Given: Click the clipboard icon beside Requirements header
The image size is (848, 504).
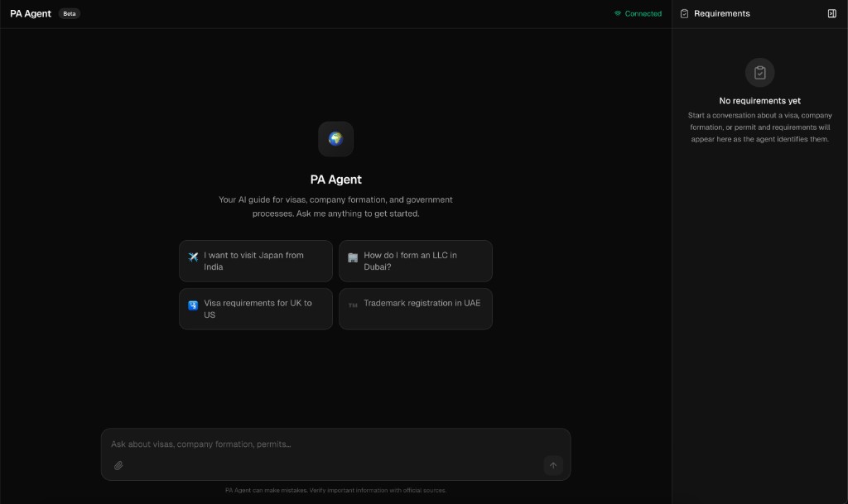Looking at the screenshot, I should [684, 13].
